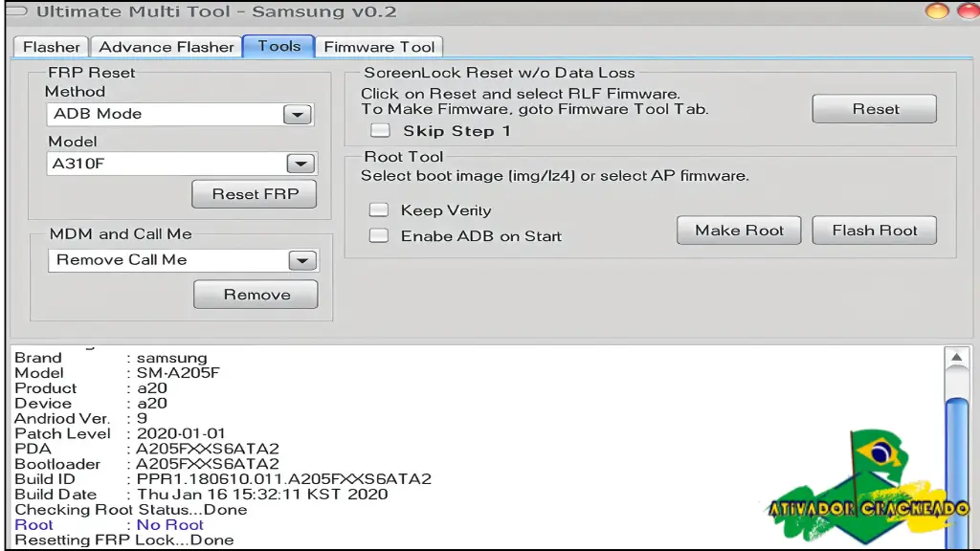This screenshot has height=551, width=980.
Task: Click the 'SM-A205F' model value in log
Action: 178,373
